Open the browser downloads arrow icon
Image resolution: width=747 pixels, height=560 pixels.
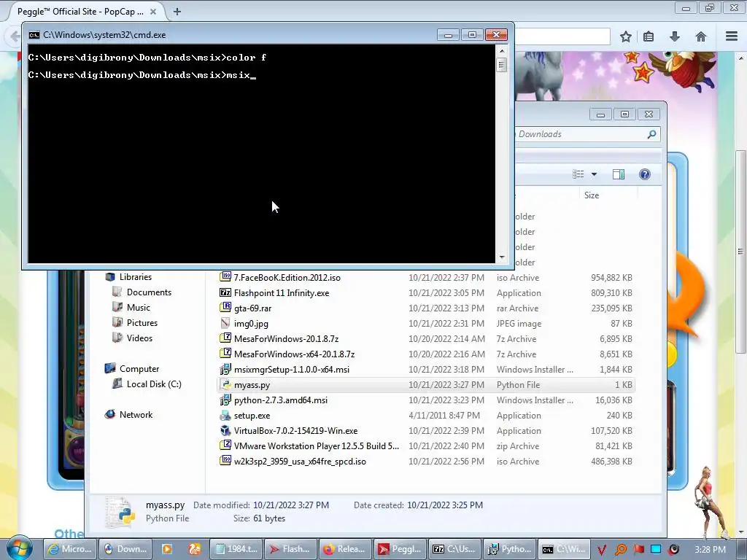click(x=675, y=36)
